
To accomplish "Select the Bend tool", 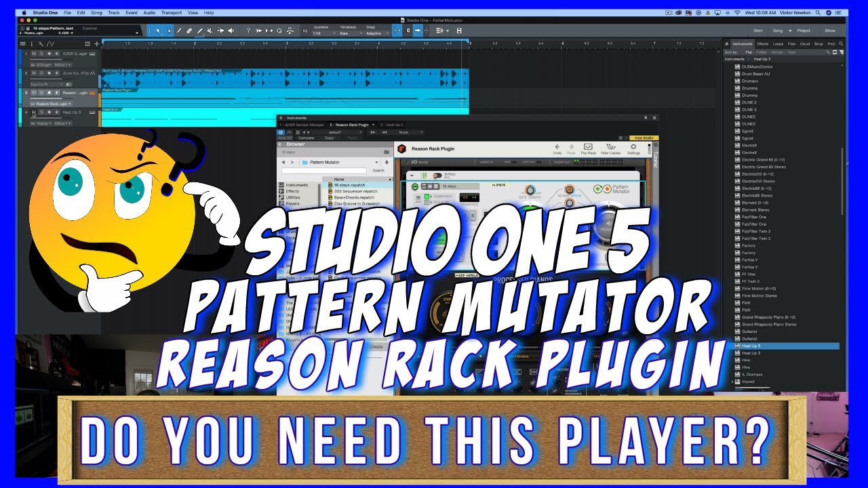I will point(220,30).
